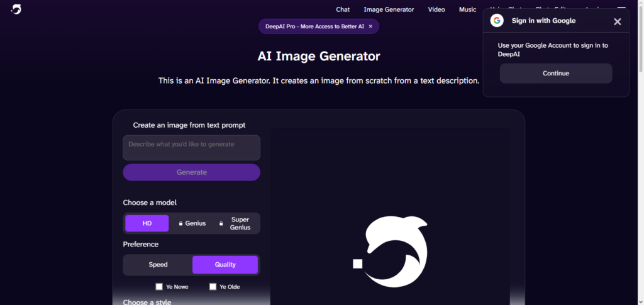The width and height of the screenshot is (644, 305).
Task: Dismiss the DeepAI Pro banner with its x
Action: [x=370, y=26]
